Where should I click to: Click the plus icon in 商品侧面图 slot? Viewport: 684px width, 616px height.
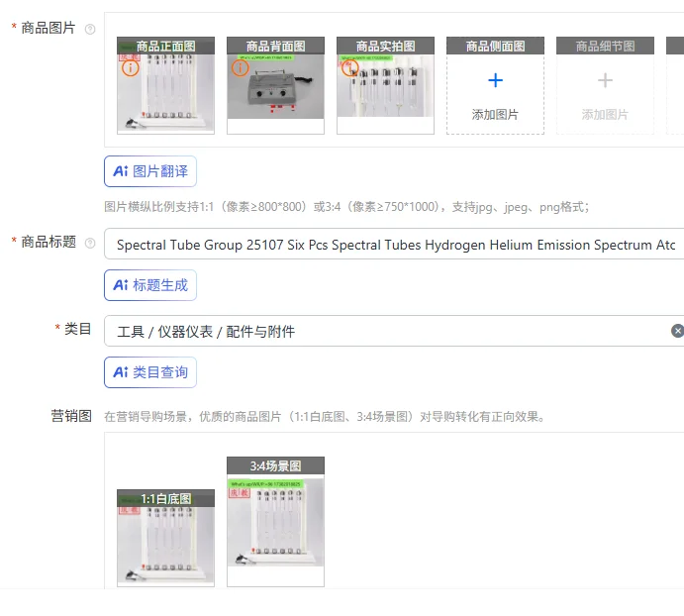495,80
